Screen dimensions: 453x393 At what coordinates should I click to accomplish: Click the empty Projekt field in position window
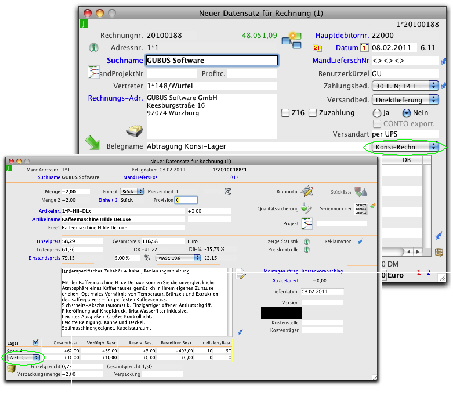[x=342, y=223]
